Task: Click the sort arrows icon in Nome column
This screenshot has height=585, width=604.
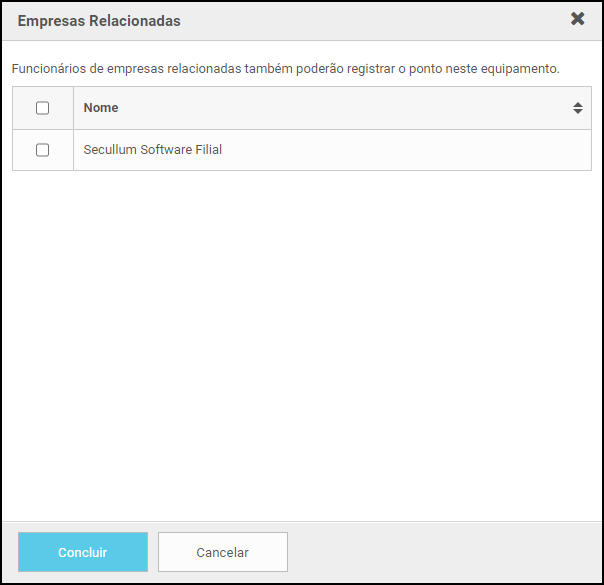Action: (578, 108)
